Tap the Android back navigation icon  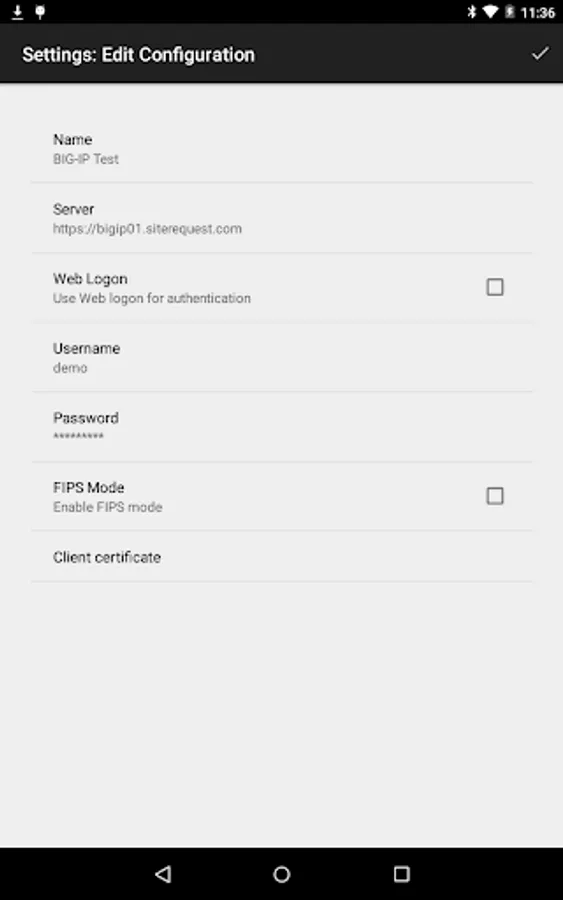163,874
